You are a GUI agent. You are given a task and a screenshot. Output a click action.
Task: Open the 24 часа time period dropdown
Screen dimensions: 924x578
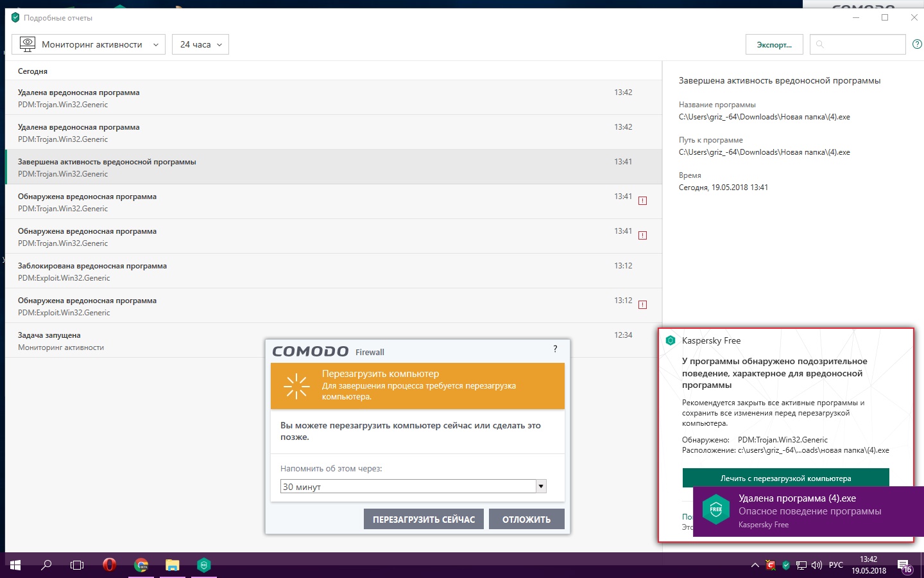[200, 44]
